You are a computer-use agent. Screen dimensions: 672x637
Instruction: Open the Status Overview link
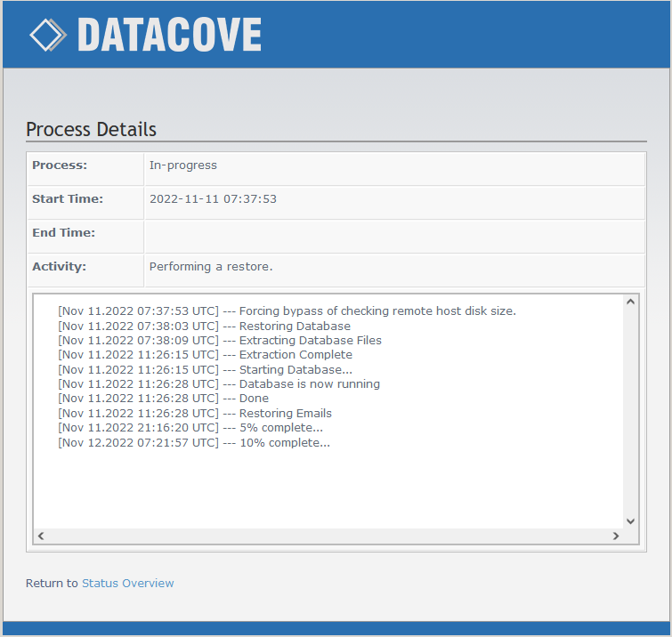click(x=127, y=583)
